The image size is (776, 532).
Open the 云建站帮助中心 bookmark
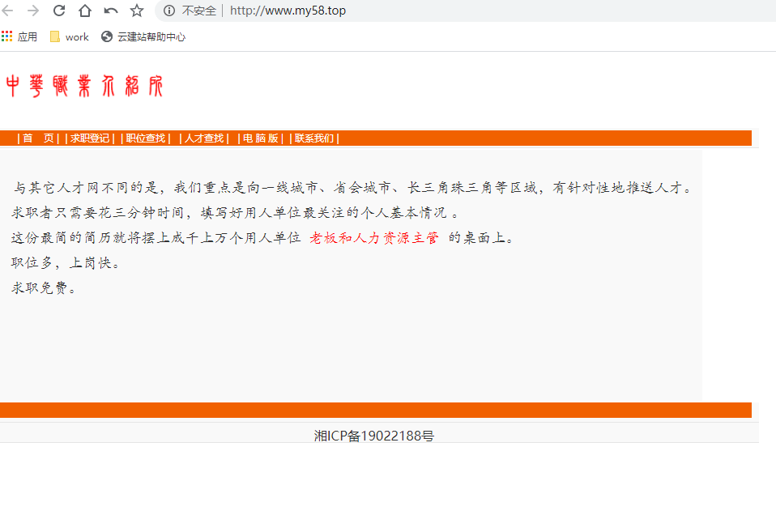(143, 36)
